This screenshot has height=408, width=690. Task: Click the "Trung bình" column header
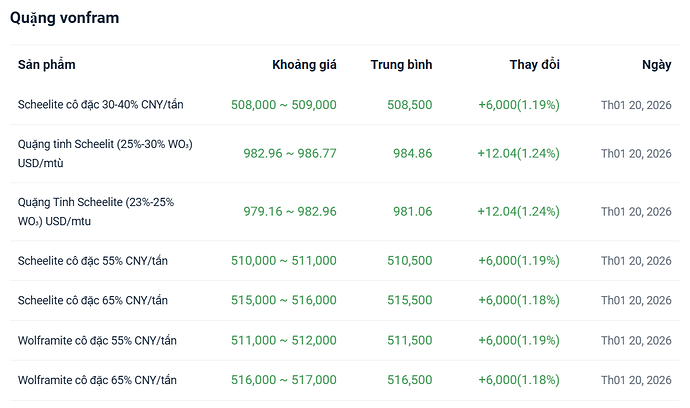tap(401, 65)
